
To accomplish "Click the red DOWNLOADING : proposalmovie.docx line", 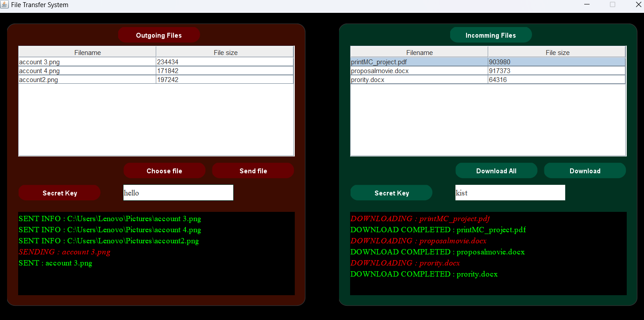I will 419,241.
